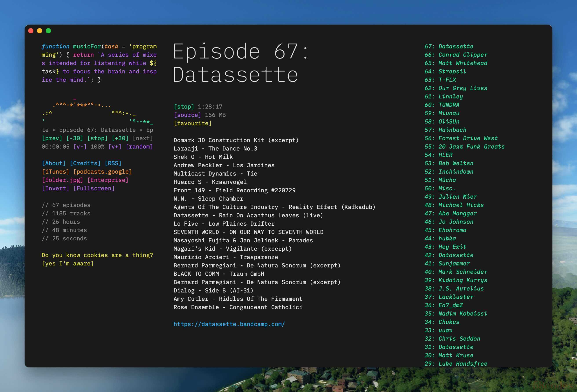The height and width of the screenshot is (392, 577).
Task: Toggle the [Invert] color mode
Action: tap(55, 188)
